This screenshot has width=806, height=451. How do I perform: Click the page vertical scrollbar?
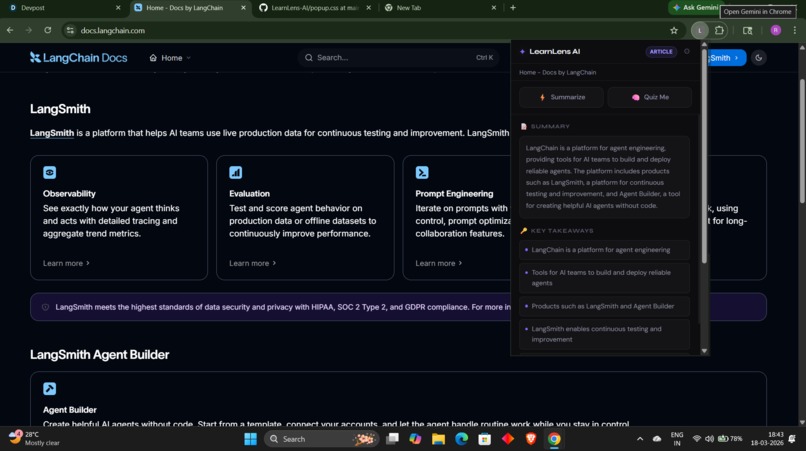802,141
